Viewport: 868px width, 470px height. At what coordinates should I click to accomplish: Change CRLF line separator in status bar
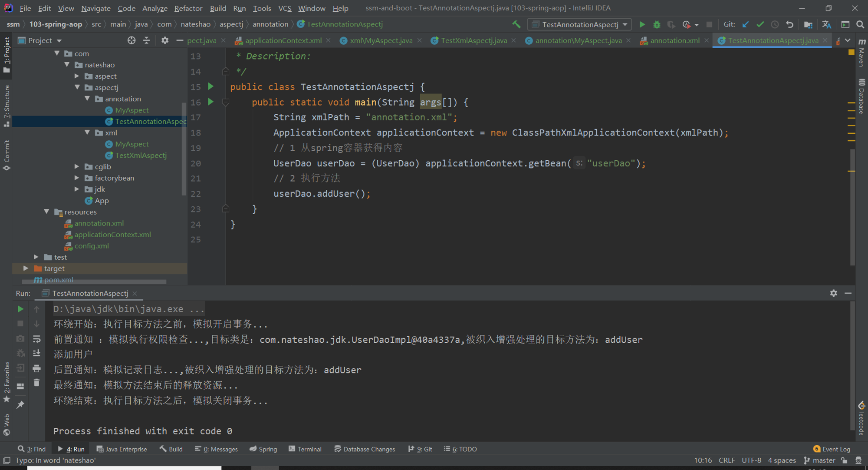click(727, 460)
